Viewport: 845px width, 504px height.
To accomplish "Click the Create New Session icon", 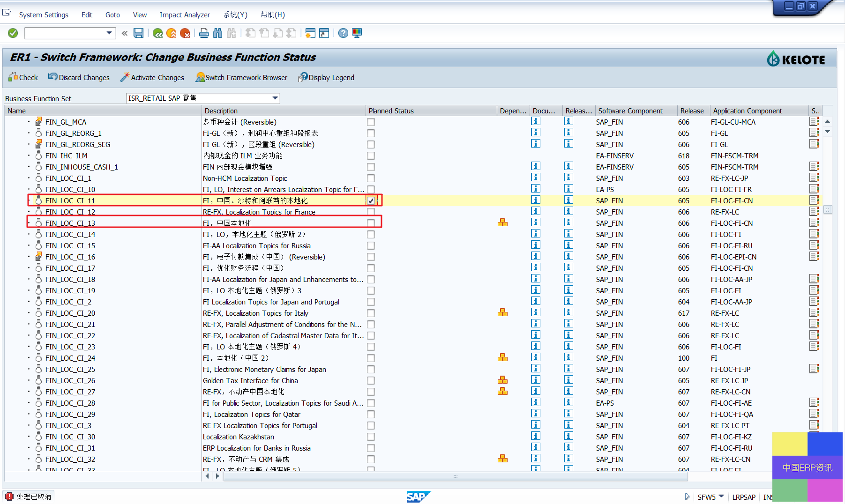I will [x=310, y=33].
